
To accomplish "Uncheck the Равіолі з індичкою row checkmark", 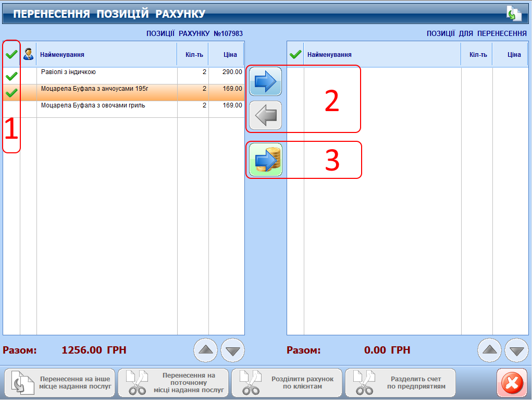I will (11, 76).
